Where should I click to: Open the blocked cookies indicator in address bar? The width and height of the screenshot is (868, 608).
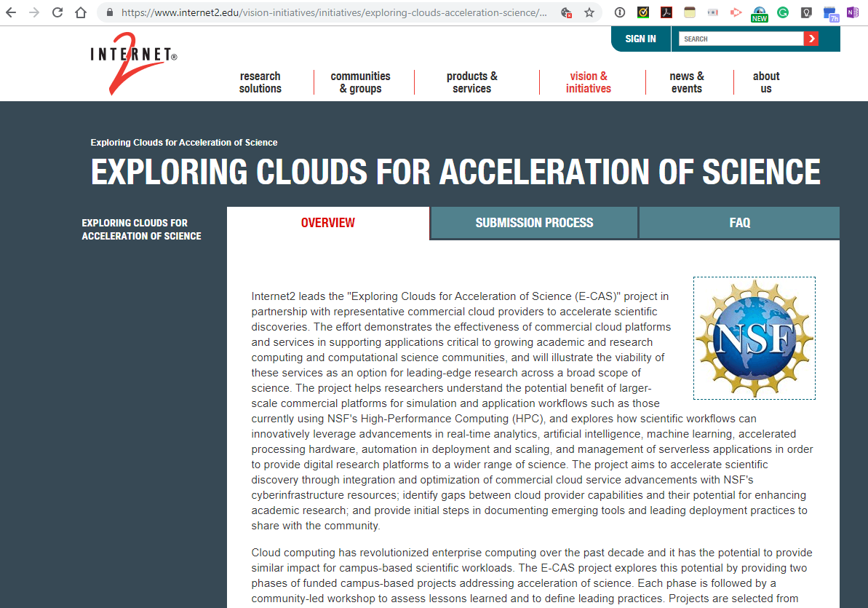click(567, 12)
